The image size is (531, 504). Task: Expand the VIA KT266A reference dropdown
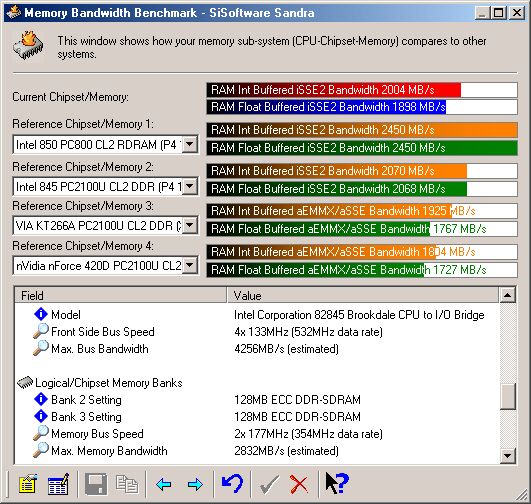click(x=190, y=225)
